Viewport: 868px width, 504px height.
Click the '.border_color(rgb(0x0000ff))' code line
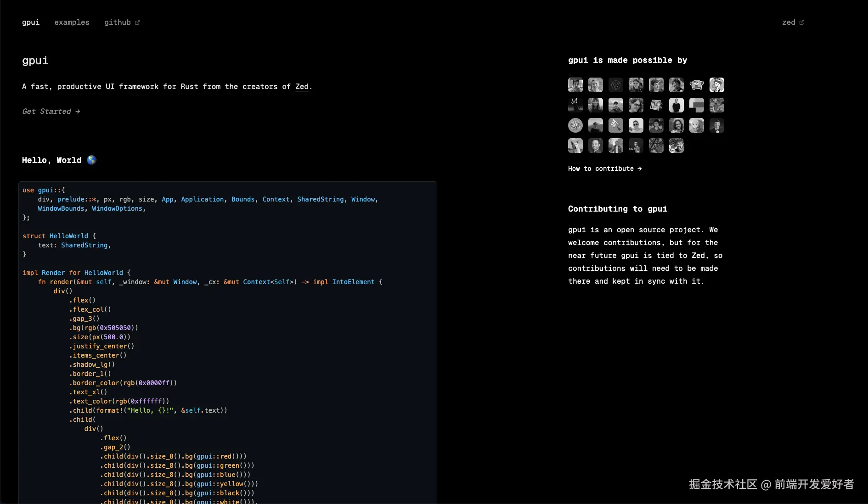coord(123,383)
